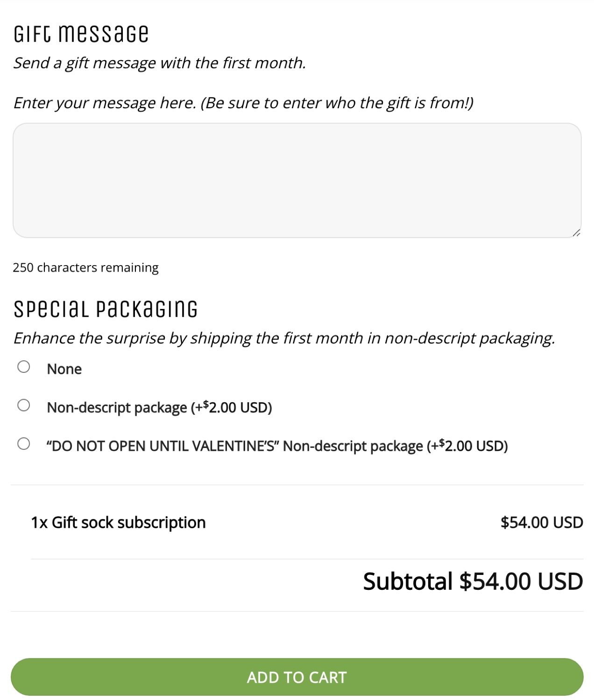Screen dimensions: 594x700
Task: Click the radio circle beside "None"
Action: coord(24,366)
